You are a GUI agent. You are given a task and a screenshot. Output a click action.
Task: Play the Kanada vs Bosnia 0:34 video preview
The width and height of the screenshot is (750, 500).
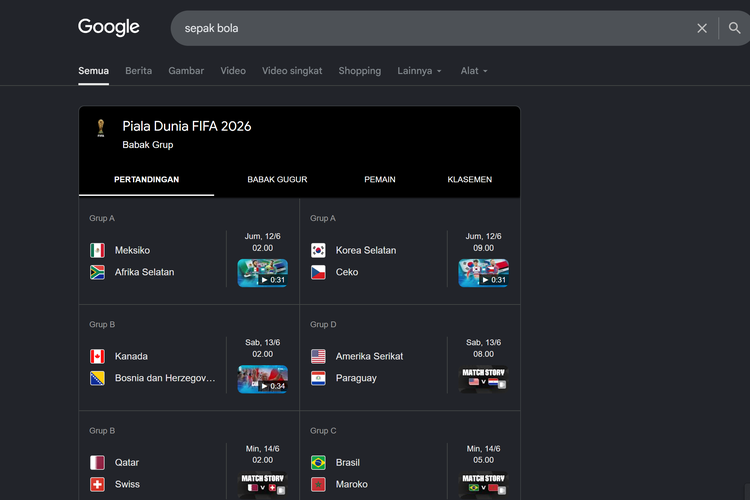[x=263, y=379]
